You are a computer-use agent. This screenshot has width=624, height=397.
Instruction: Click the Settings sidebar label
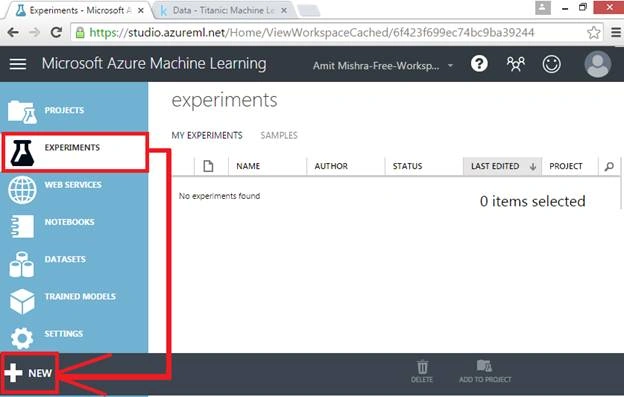pyautogui.click(x=64, y=333)
